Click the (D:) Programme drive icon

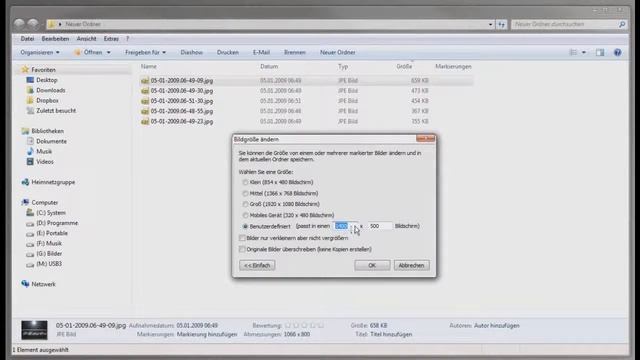pos(30,223)
